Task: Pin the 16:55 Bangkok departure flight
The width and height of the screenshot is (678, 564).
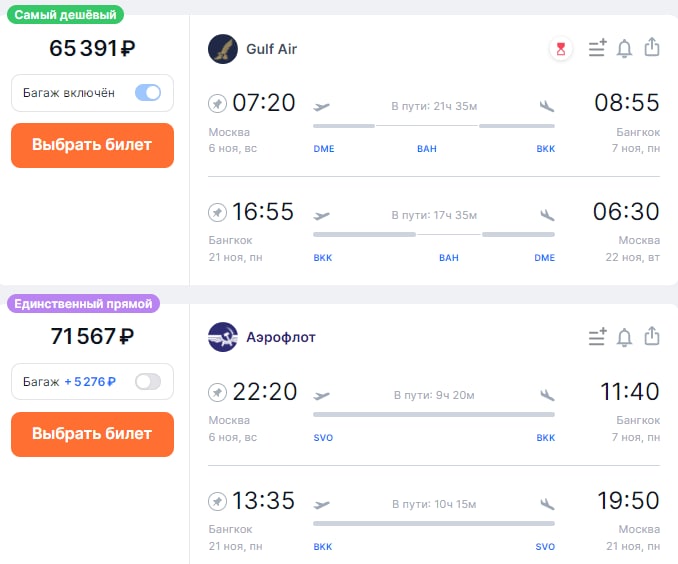Action: pyautogui.click(x=217, y=212)
